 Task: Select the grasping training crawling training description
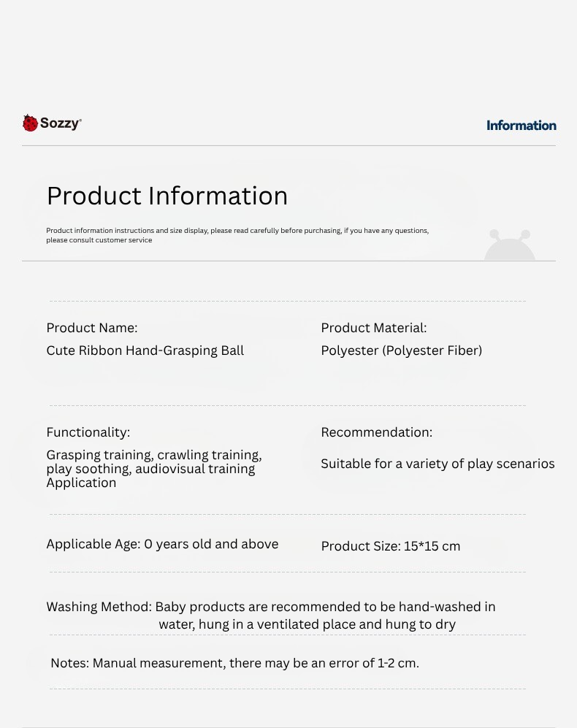pos(154,469)
